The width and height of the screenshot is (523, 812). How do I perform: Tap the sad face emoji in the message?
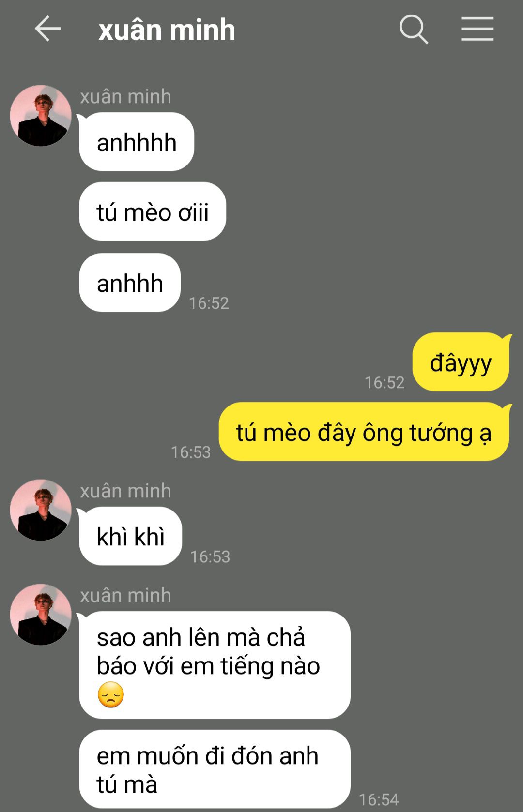[x=111, y=695]
